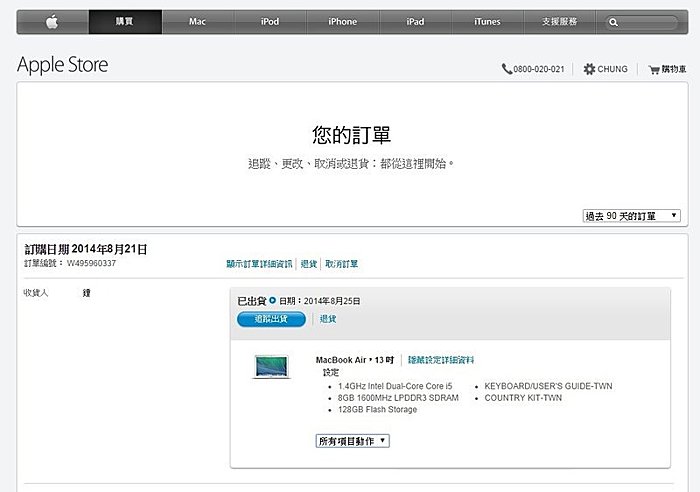Click the 128GB Flash Storage spec
Screen dimensions: 700x492
(378, 409)
